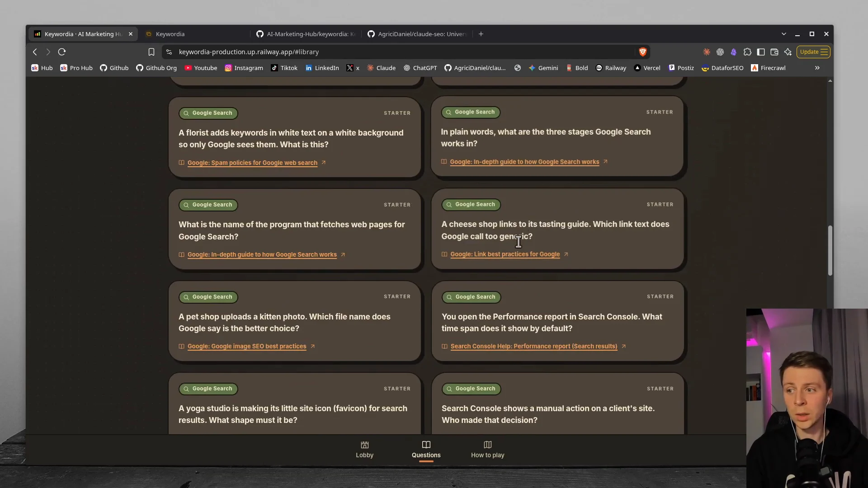Reload the Keywordia page

(62, 52)
